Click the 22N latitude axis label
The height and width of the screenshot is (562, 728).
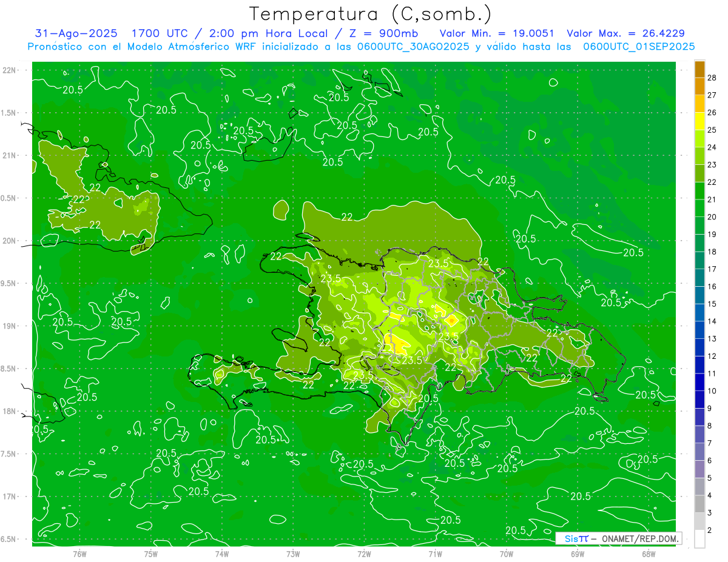(x=9, y=70)
